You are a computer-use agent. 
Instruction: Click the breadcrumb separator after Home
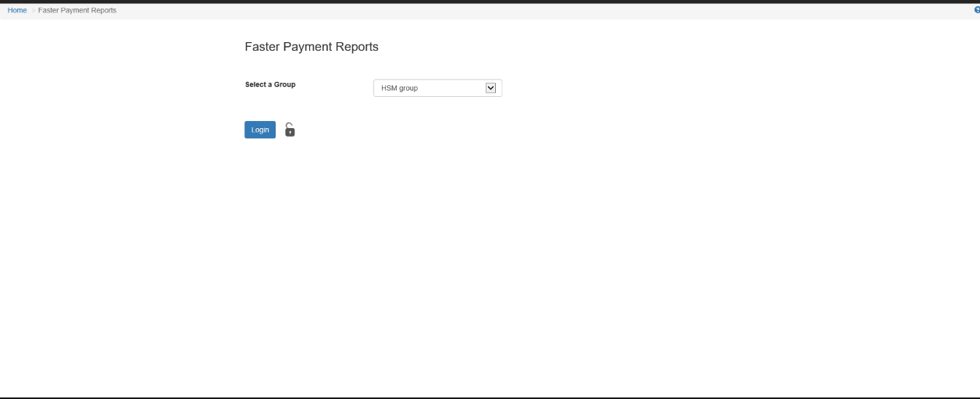(33, 10)
